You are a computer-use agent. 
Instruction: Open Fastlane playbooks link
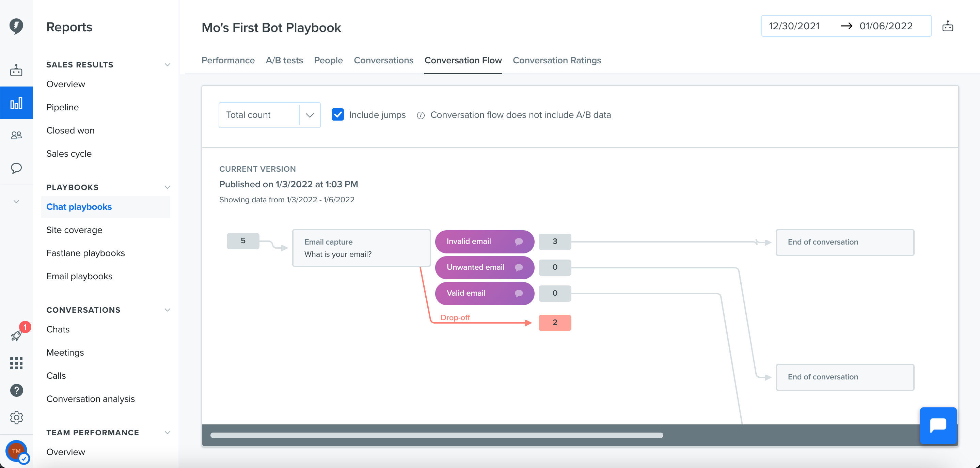pyautogui.click(x=85, y=253)
